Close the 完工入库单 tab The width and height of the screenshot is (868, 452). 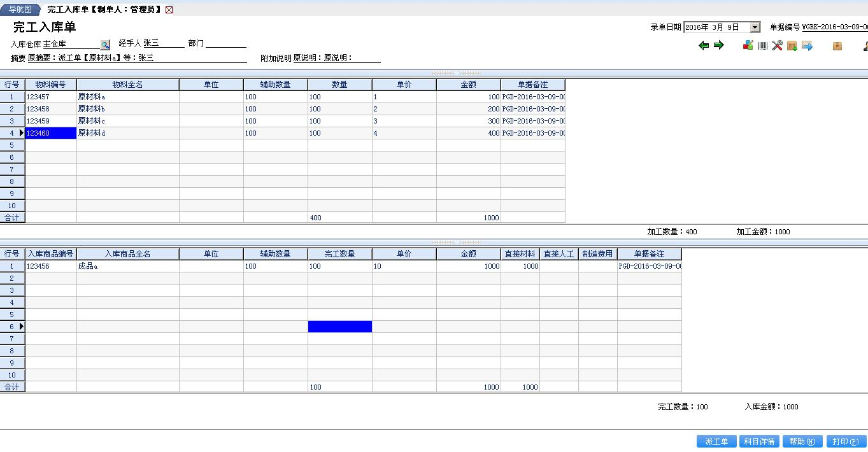[169, 10]
